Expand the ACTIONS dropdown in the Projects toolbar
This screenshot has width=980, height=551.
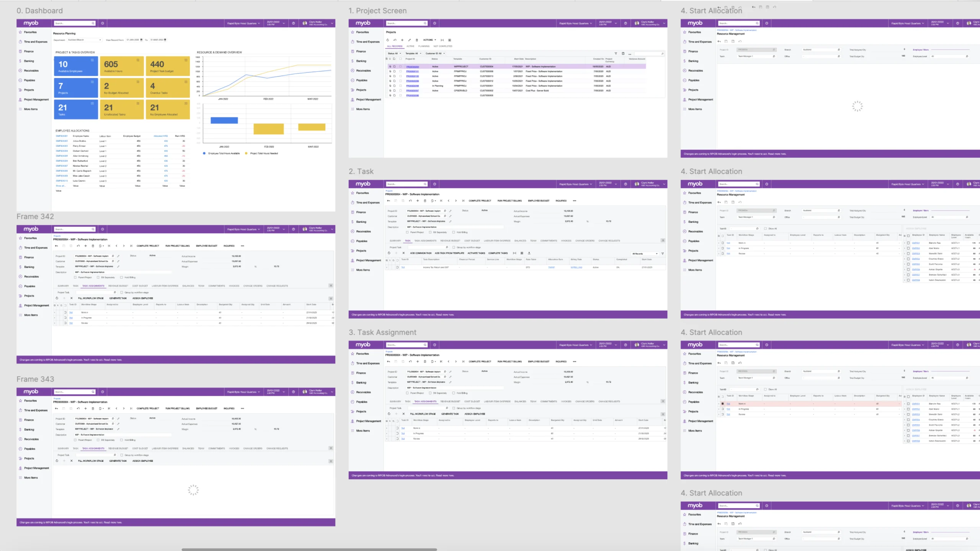430,40
